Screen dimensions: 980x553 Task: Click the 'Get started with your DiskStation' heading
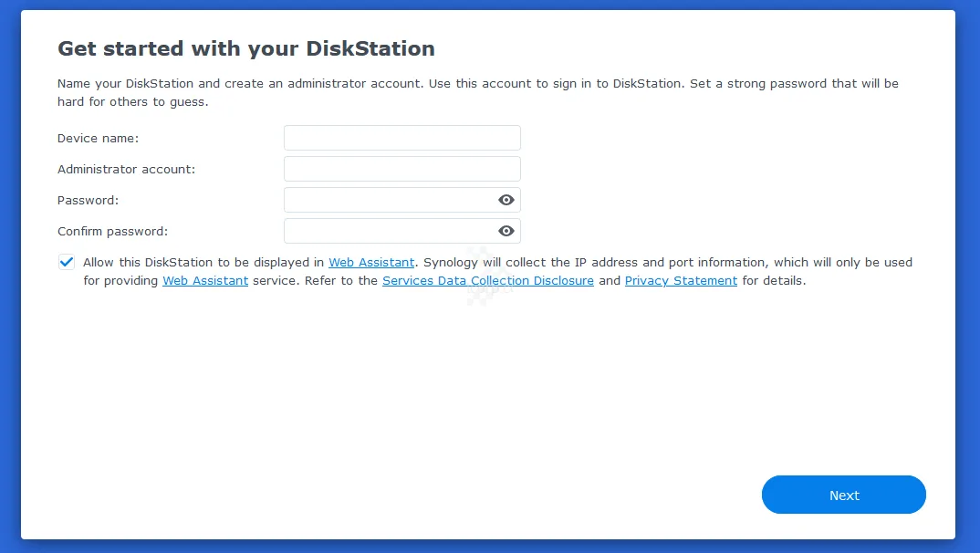[x=245, y=48]
